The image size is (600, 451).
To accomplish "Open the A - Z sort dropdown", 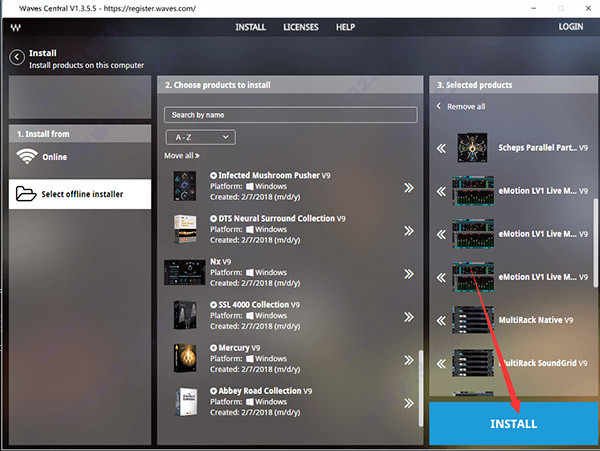I will pos(201,137).
